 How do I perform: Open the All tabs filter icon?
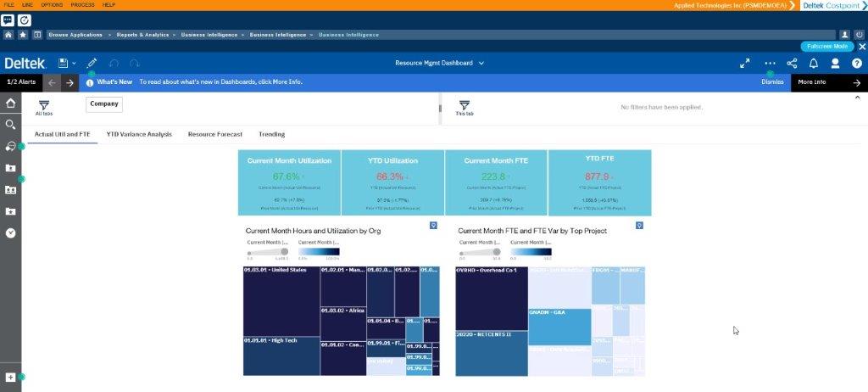point(44,105)
